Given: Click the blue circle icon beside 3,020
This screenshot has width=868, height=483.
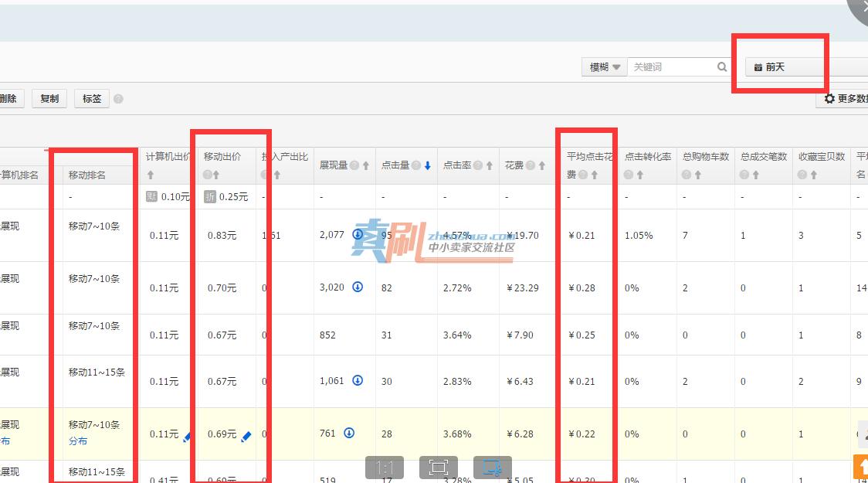Looking at the screenshot, I should pyautogui.click(x=358, y=287).
